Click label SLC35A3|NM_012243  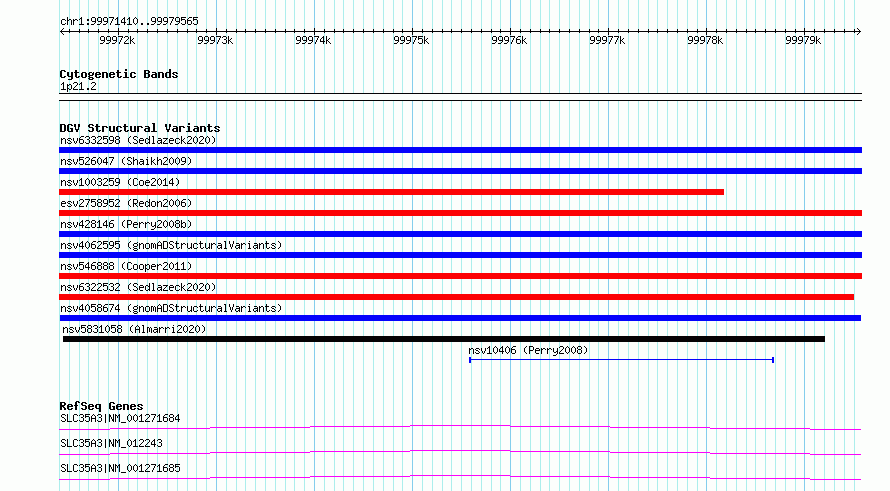pos(111,443)
